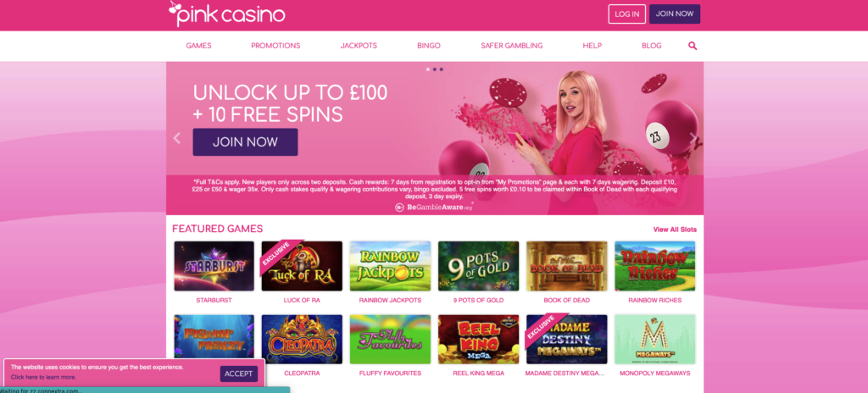Click 'Click here to learn more' cookie link
This screenshot has height=393, width=868.
click(43, 378)
